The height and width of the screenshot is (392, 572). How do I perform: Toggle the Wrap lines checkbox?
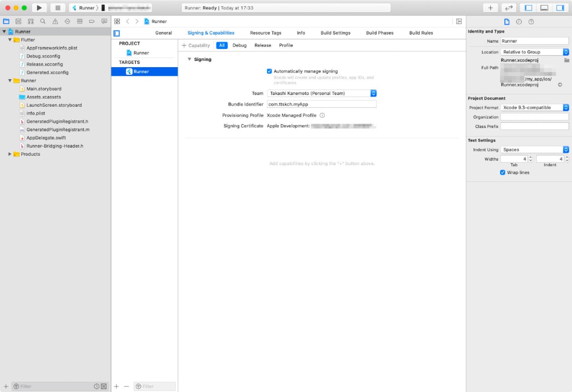(x=502, y=172)
